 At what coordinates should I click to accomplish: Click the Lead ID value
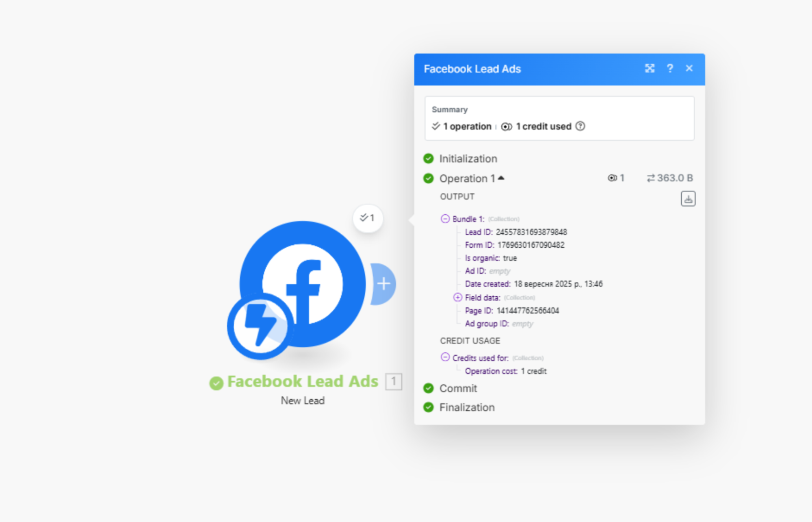(531, 232)
